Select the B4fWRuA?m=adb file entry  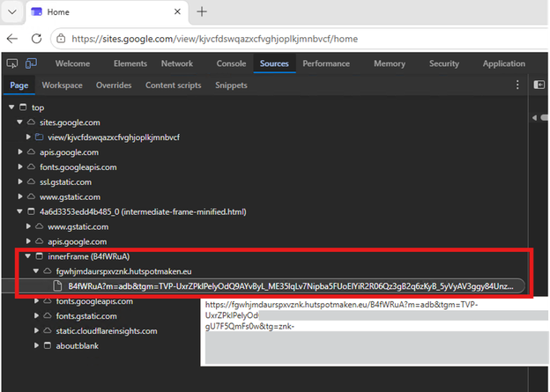(264, 286)
